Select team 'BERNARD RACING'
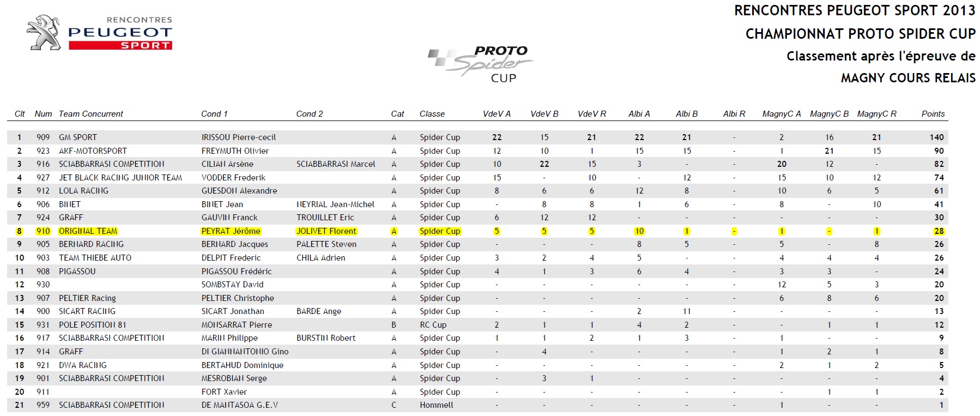 click(x=91, y=244)
